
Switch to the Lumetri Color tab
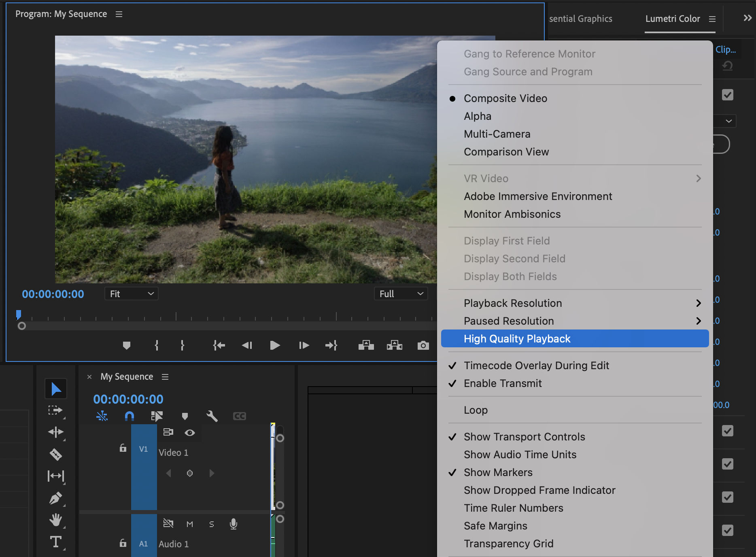click(x=672, y=19)
